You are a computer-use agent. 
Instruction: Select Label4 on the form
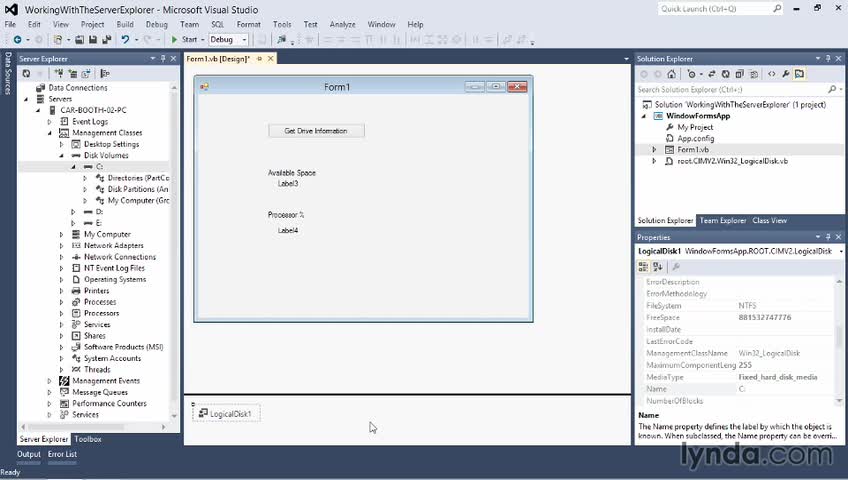(288, 230)
